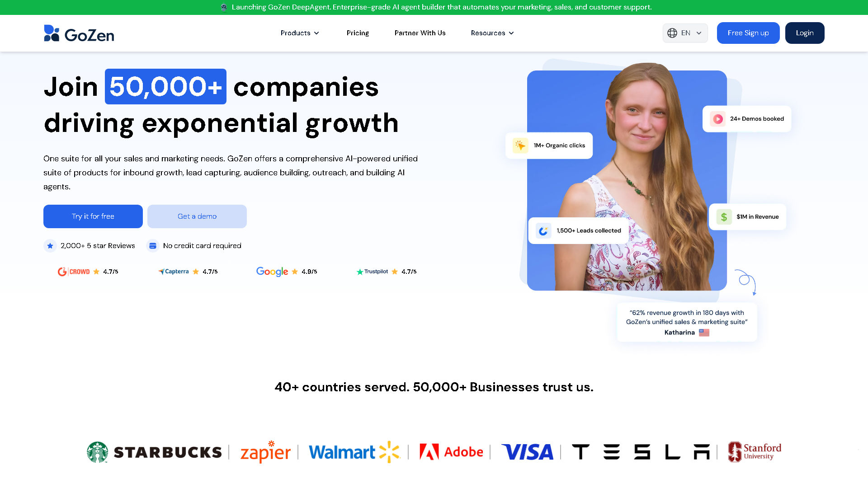Click the 1,500+ Leads collected icon
The image size is (868, 488).
(543, 231)
